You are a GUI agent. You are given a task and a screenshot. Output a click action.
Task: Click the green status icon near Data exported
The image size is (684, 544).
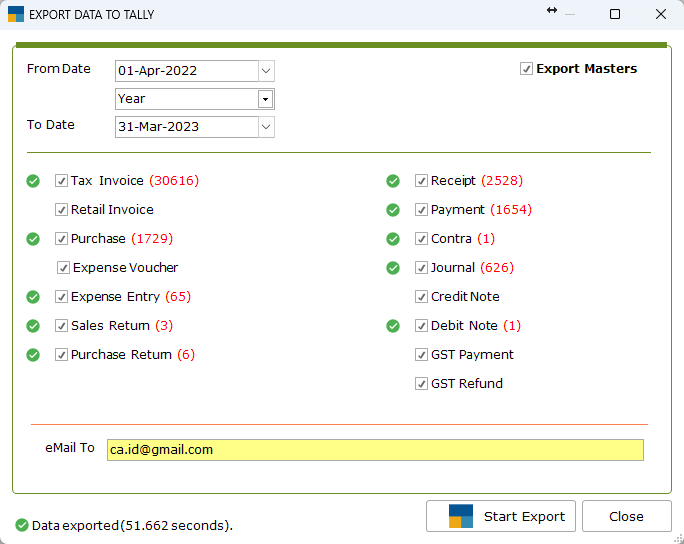click(22, 525)
